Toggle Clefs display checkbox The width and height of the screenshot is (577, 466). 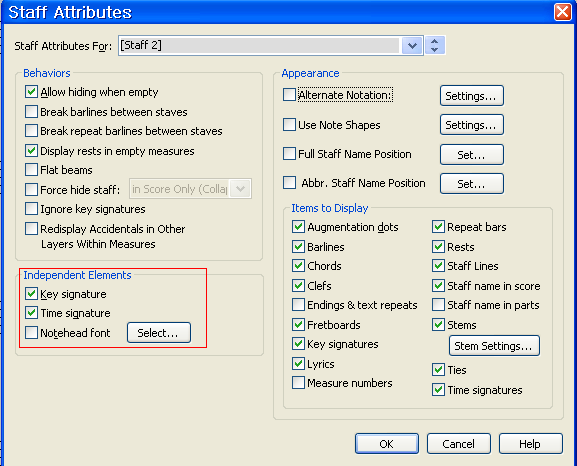pyautogui.click(x=298, y=285)
